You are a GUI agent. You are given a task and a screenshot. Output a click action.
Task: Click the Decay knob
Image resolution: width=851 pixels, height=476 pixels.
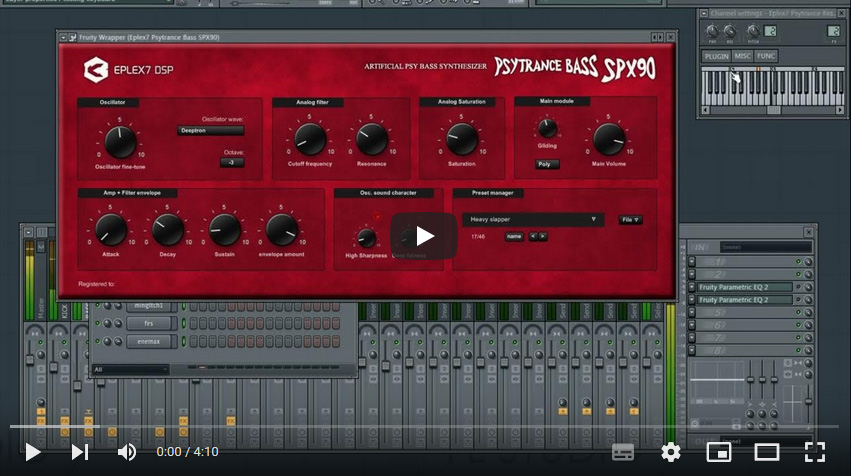click(x=168, y=230)
